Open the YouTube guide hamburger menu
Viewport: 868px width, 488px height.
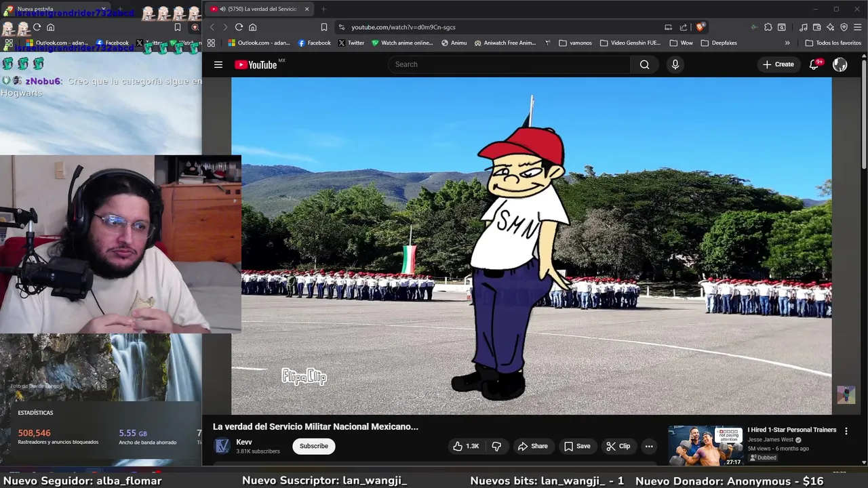point(218,64)
